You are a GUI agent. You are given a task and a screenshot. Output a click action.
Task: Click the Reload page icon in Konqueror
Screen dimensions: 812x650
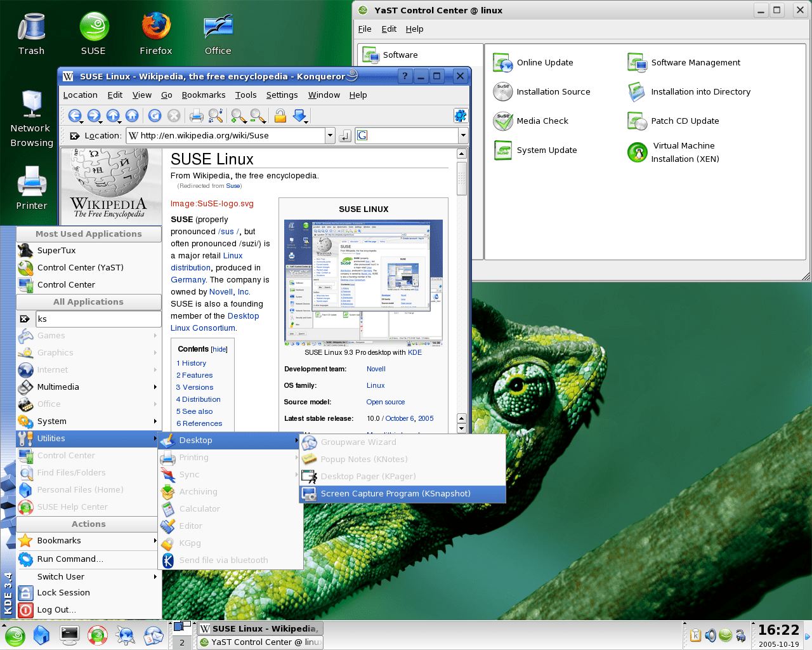(155, 116)
